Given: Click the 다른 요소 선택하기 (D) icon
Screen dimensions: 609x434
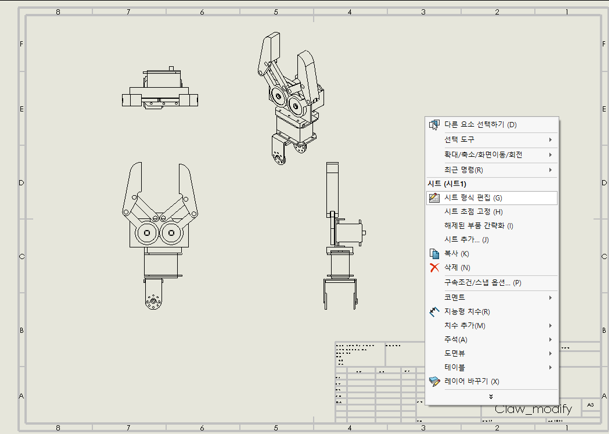Looking at the screenshot, I should tap(434, 125).
